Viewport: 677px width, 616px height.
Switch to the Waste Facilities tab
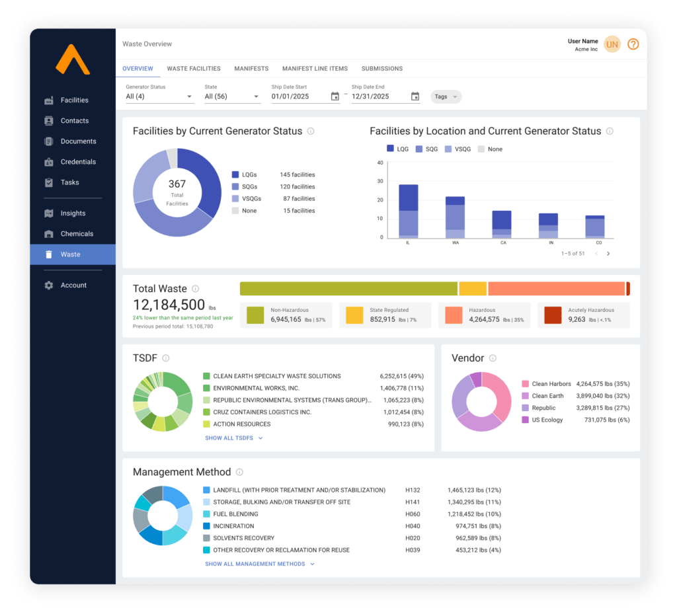click(194, 69)
